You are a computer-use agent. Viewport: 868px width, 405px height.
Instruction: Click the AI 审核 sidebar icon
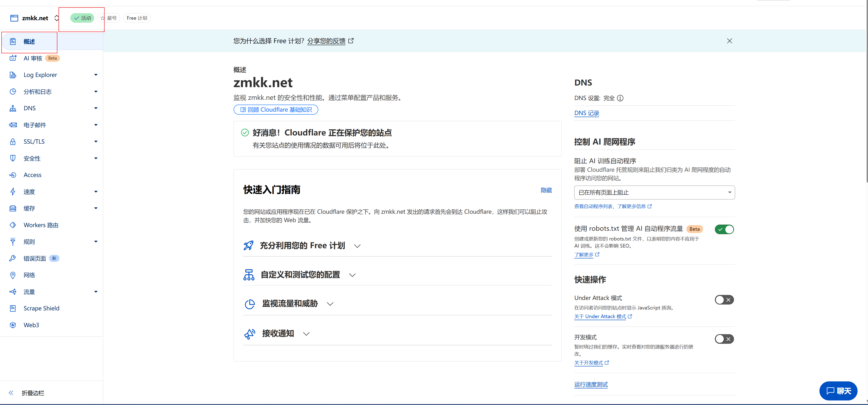(x=13, y=58)
